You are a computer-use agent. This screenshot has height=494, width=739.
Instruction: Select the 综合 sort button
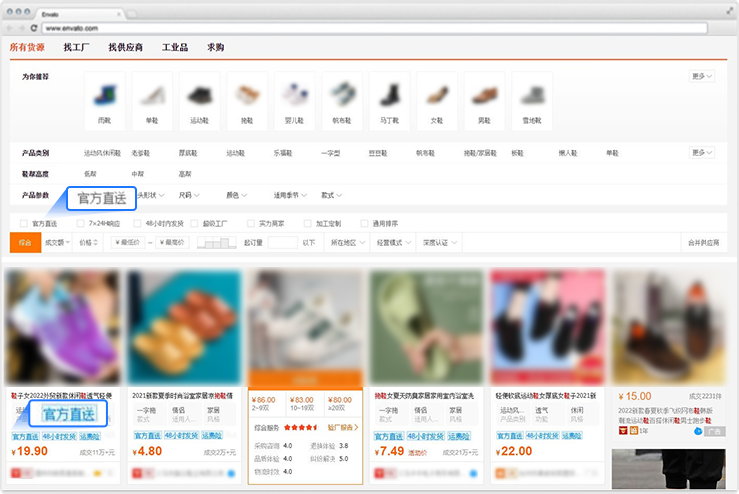pyautogui.click(x=25, y=243)
